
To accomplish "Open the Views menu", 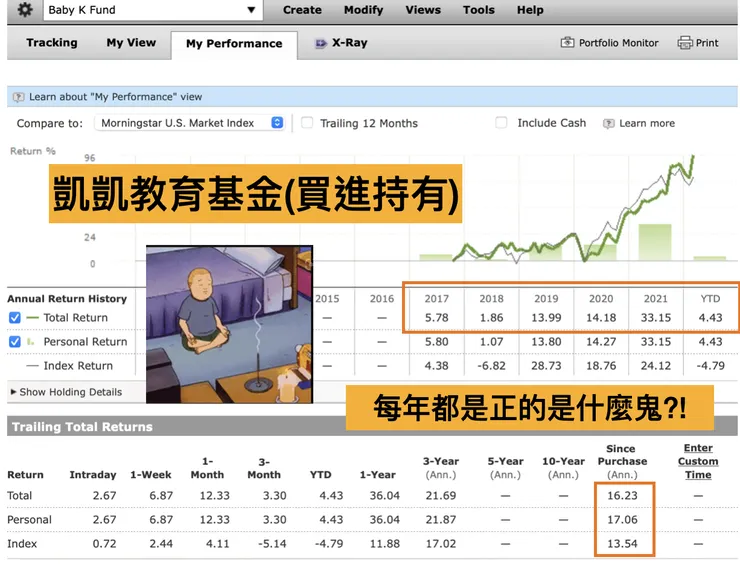I will (423, 10).
